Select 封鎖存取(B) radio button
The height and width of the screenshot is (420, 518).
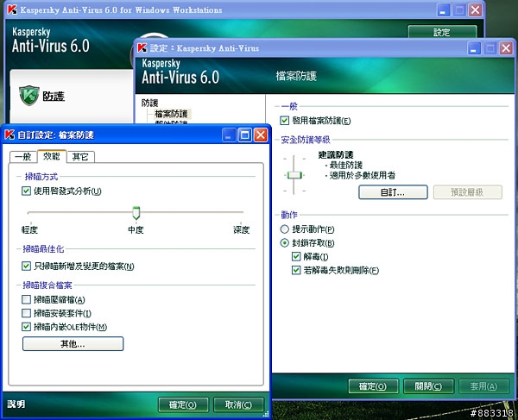coord(284,243)
